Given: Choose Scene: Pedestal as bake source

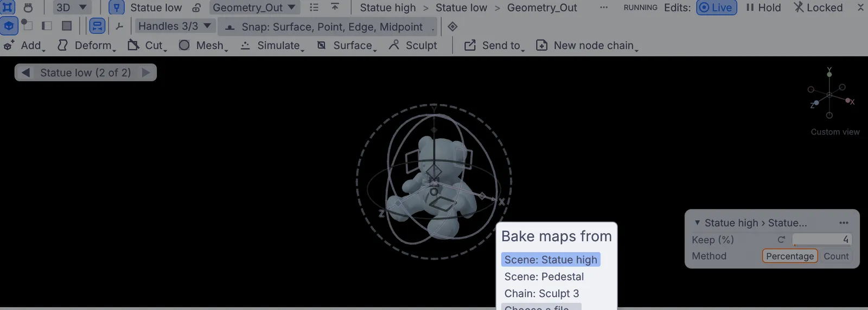Looking at the screenshot, I should click(544, 276).
